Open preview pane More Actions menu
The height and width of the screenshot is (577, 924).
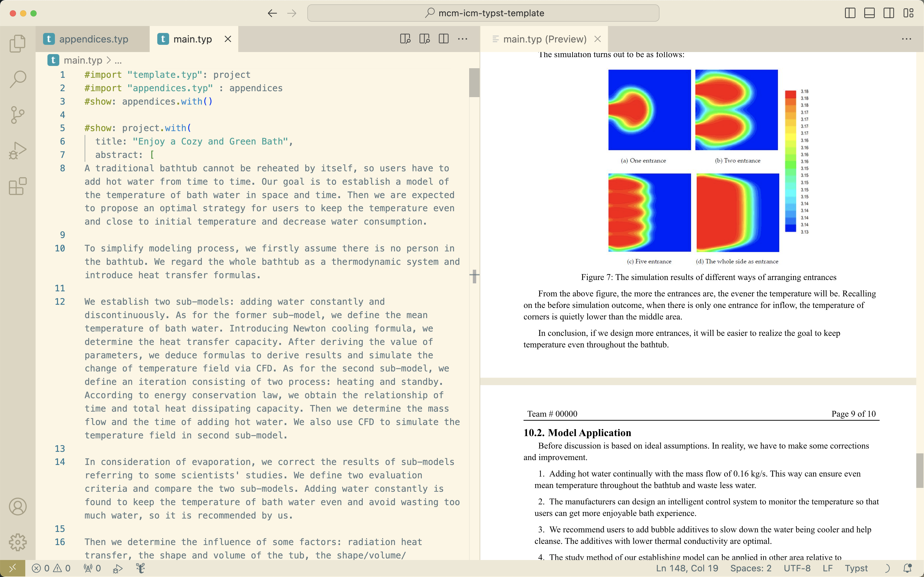906,39
